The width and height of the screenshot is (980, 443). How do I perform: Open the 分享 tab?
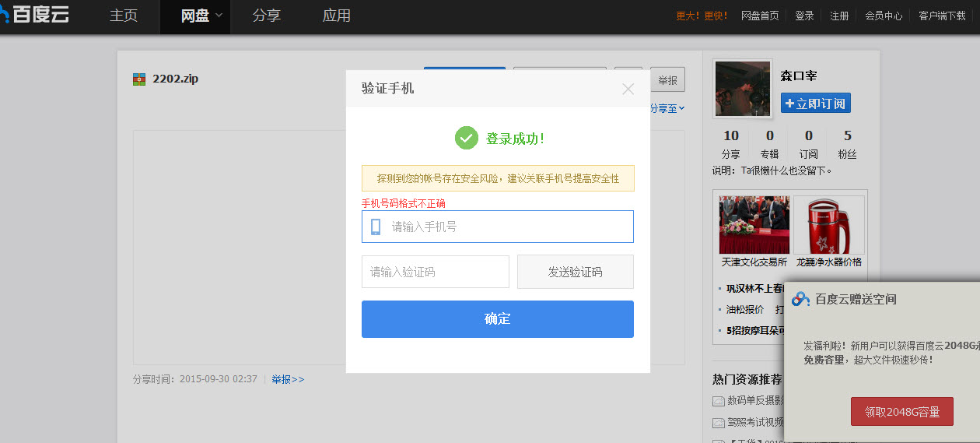[266, 16]
